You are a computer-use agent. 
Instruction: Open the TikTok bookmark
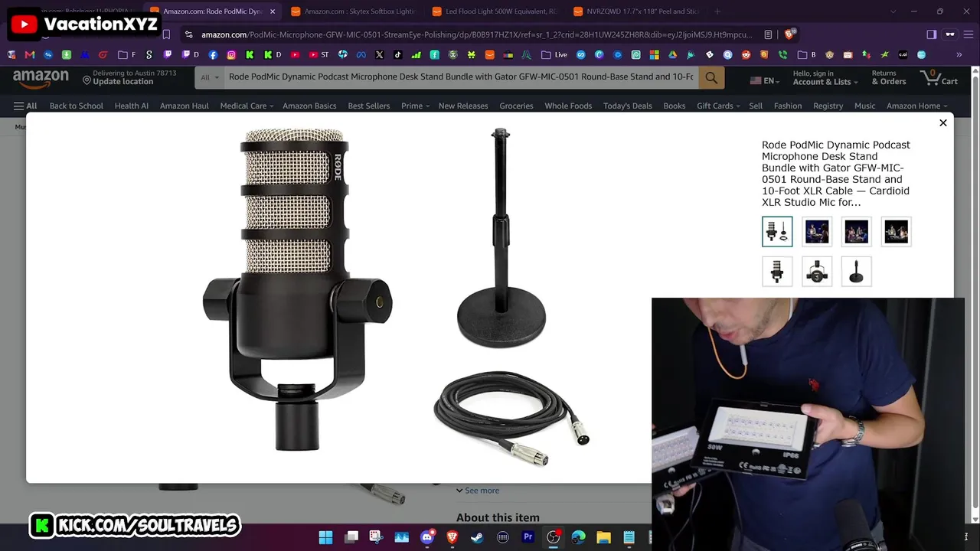coord(397,55)
